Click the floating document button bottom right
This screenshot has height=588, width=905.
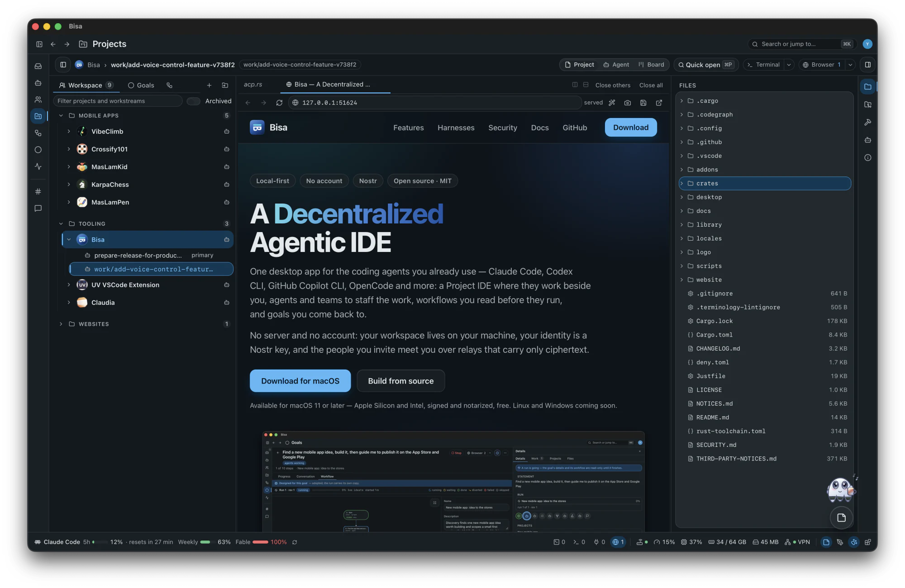pyautogui.click(x=841, y=517)
